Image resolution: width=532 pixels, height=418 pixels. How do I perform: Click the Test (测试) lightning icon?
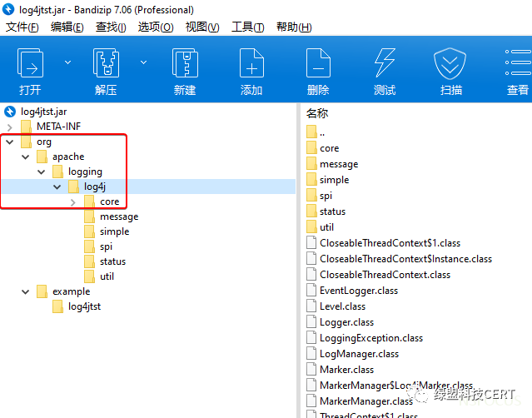[x=384, y=65]
